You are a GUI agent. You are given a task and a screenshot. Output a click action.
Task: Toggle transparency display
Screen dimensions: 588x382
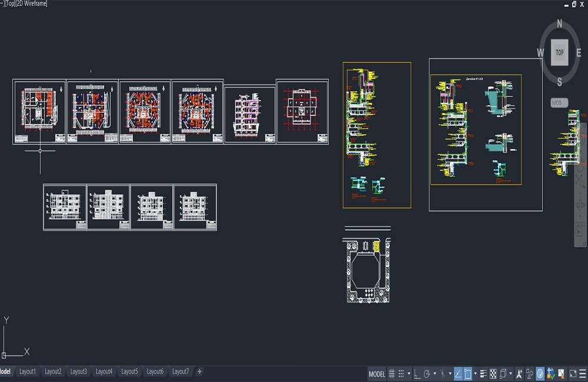click(493, 374)
